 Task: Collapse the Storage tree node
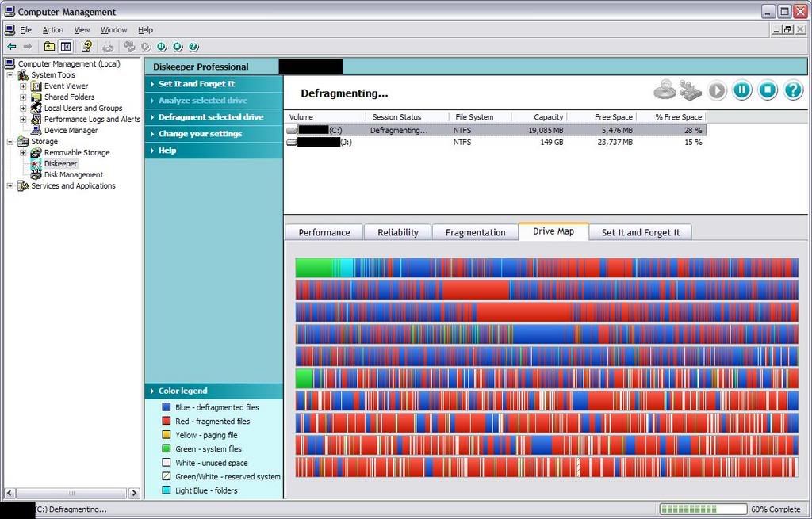[10, 141]
